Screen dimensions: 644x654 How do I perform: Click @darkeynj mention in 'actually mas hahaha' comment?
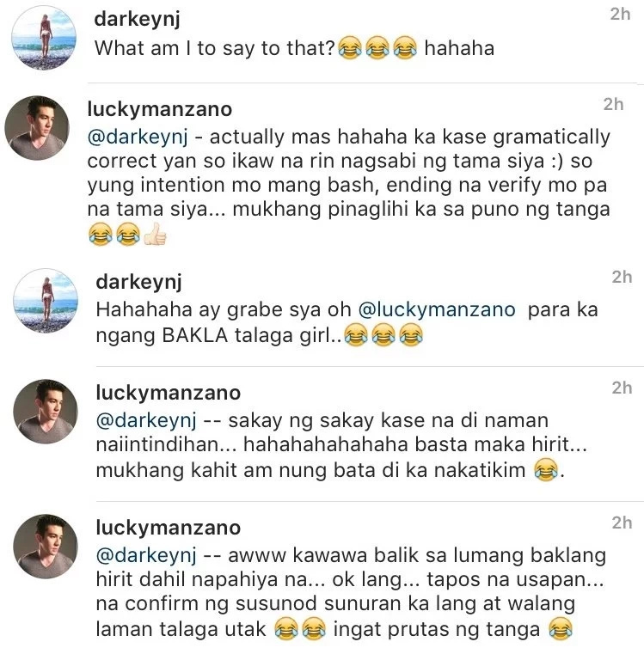click(138, 138)
